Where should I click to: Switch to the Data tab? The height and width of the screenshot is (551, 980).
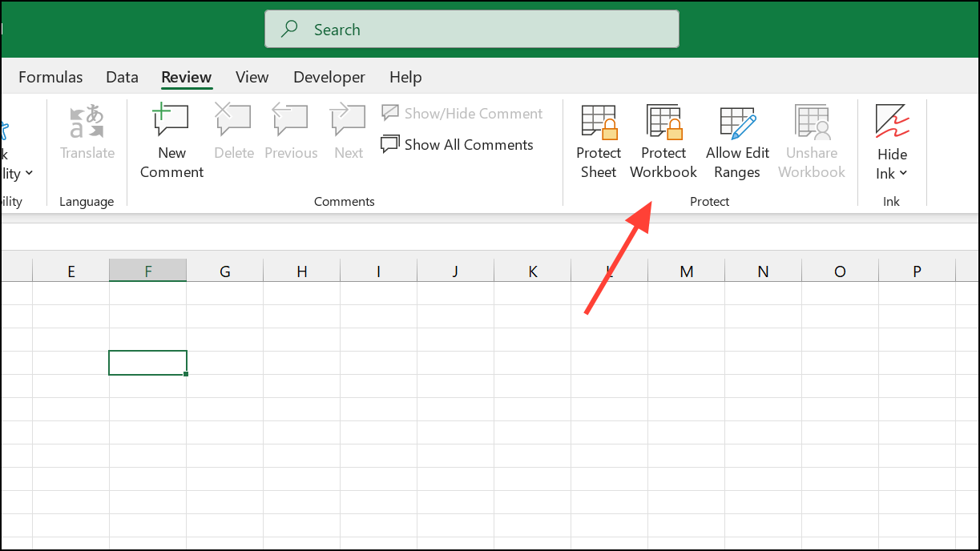(122, 78)
